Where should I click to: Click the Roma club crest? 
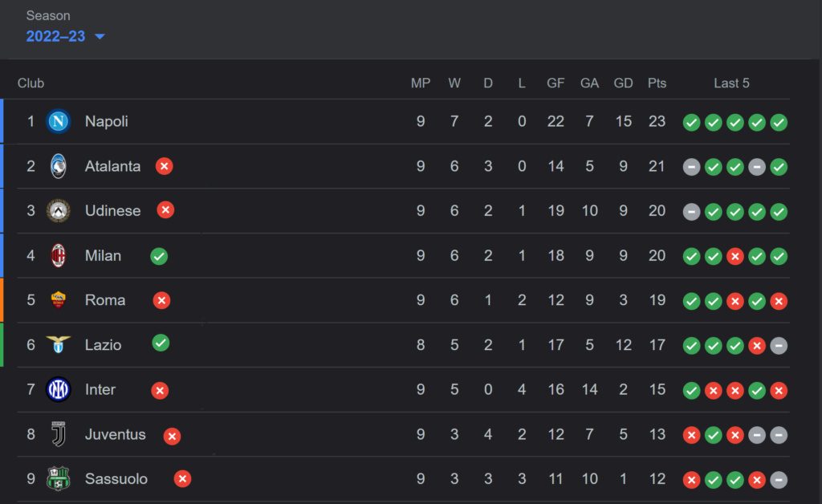tap(58, 300)
